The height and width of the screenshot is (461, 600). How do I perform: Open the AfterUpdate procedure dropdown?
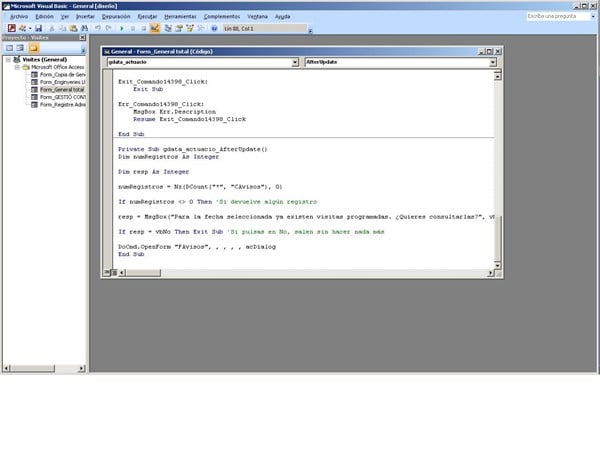[494, 62]
